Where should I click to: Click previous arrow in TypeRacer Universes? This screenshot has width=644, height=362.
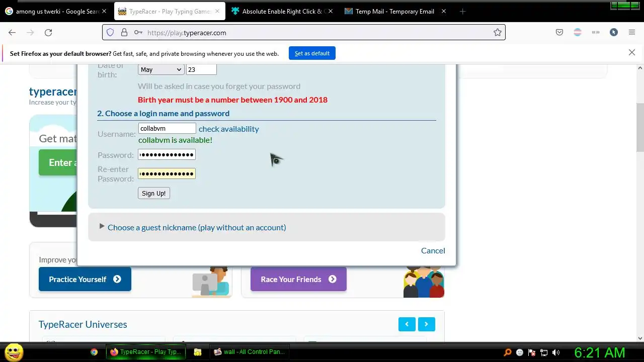(407, 324)
